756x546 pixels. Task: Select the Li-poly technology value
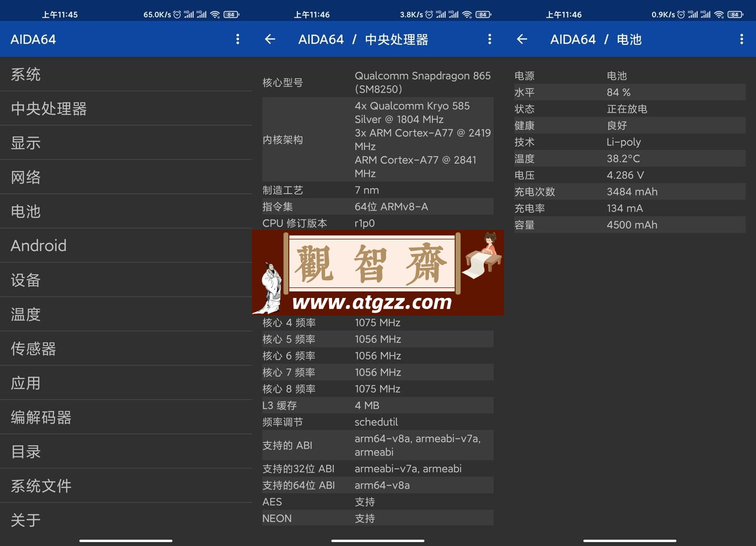pyautogui.click(x=623, y=142)
